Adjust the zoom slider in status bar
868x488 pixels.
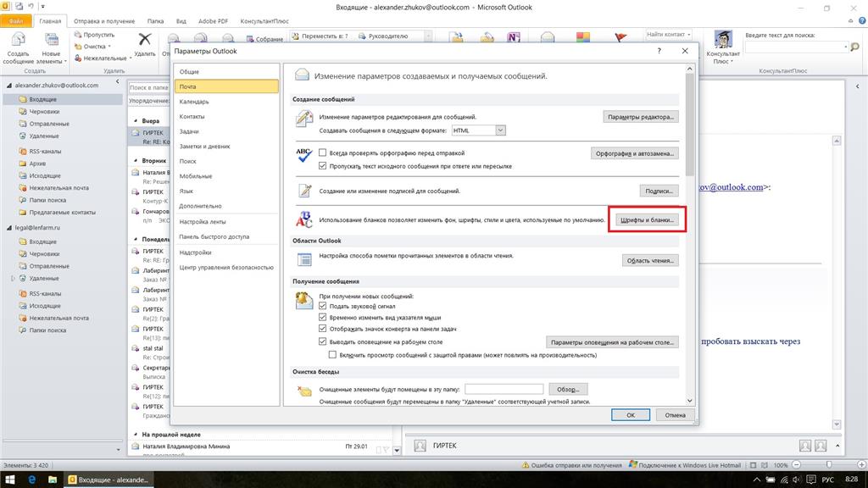pos(828,465)
